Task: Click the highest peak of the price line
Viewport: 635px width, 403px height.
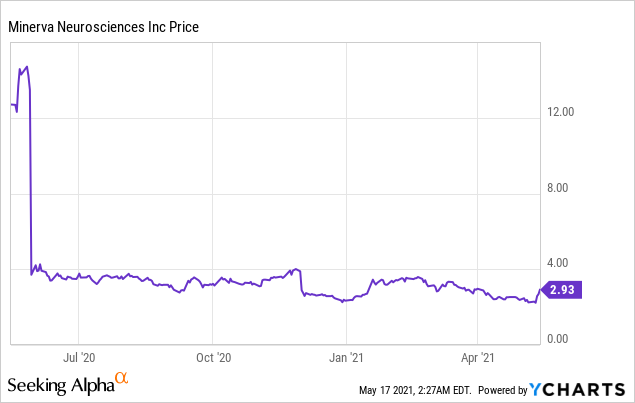Action: (x=26, y=67)
